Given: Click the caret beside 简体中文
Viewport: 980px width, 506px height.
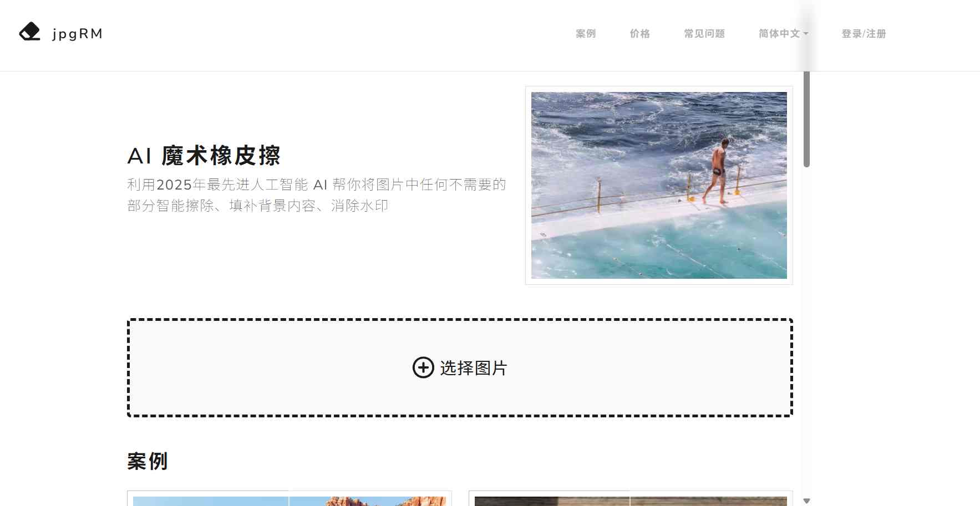Looking at the screenshot, I should pyautogui.click(x=806, y=34).
